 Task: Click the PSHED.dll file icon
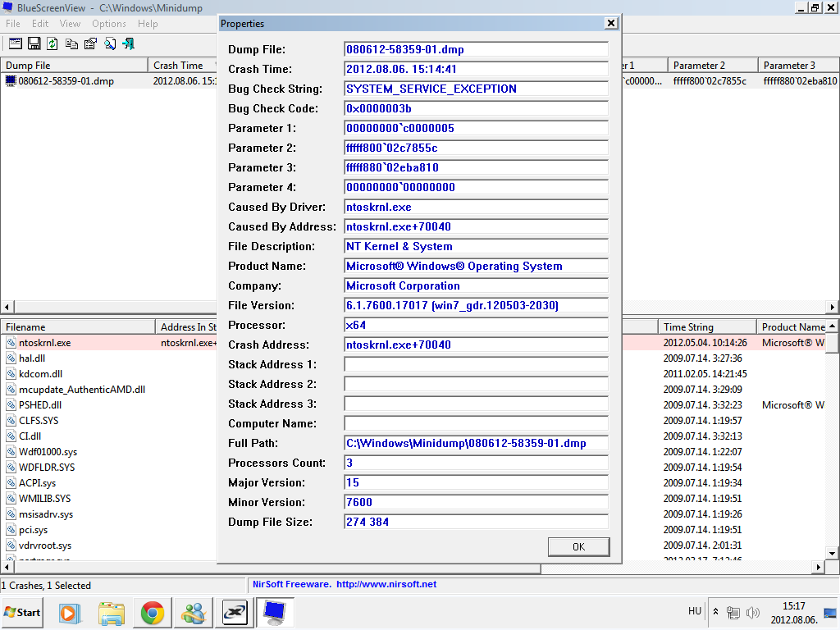click(x=11, y=405)
